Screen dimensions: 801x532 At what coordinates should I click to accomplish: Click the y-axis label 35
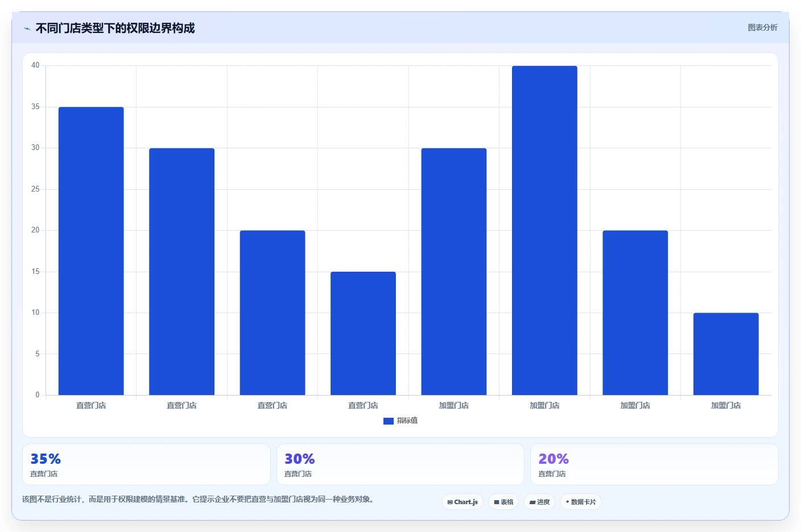point(35,107)
